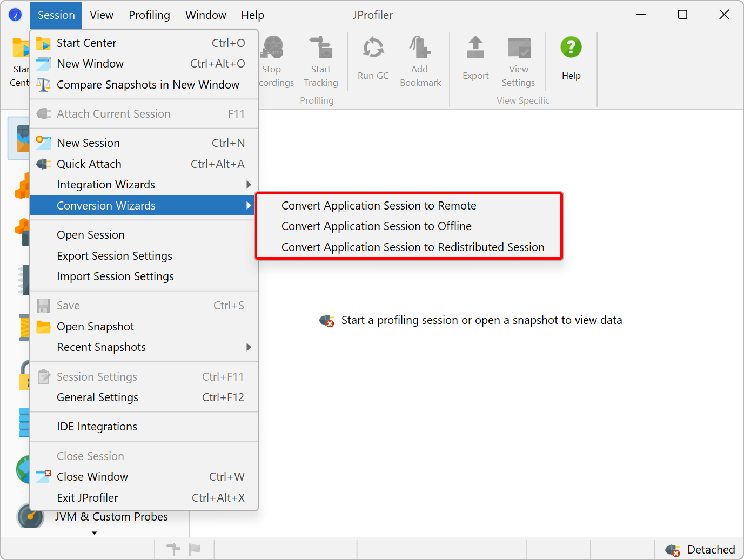Screen dimensions: 744x560
Task: Select General Settings menu entry
Action: tap(97, 397)
